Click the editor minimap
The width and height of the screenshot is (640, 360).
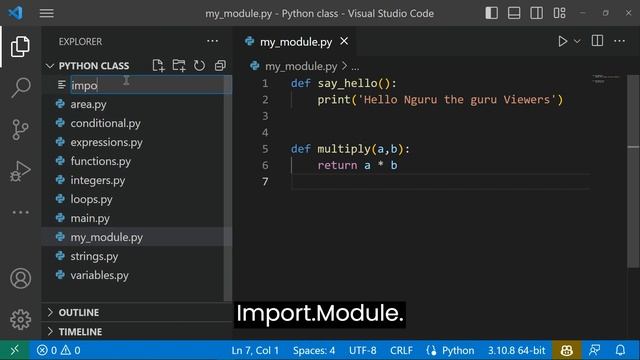click(606, 79)
